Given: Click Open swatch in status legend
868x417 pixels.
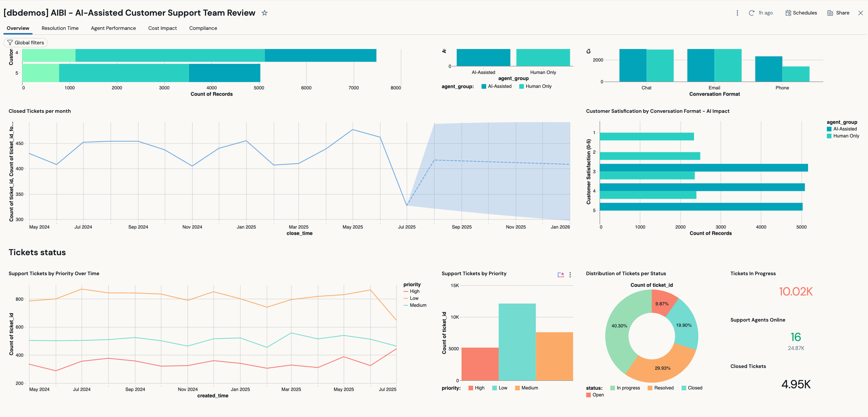Looking at the screenshot, I should coord(588,395).
